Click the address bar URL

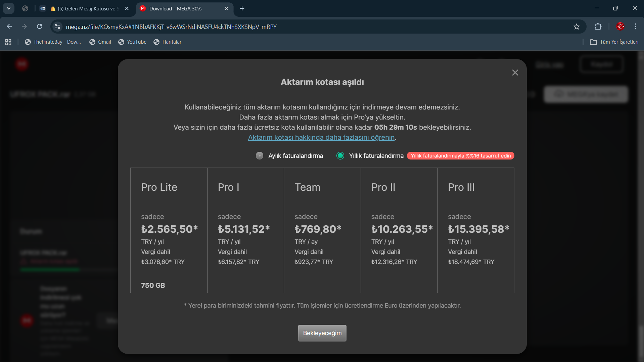tap(171, 27)
